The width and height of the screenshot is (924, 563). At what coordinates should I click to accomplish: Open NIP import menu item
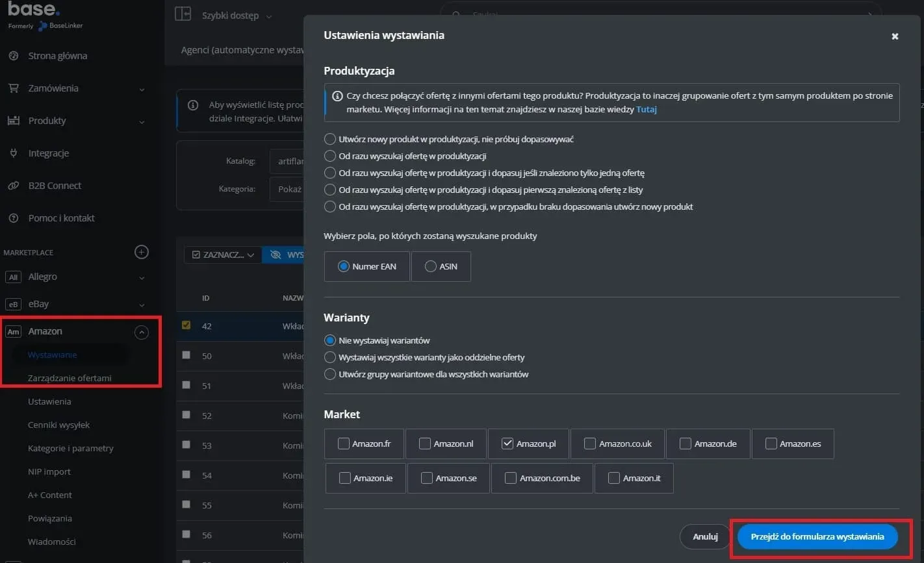pos(49,471)
